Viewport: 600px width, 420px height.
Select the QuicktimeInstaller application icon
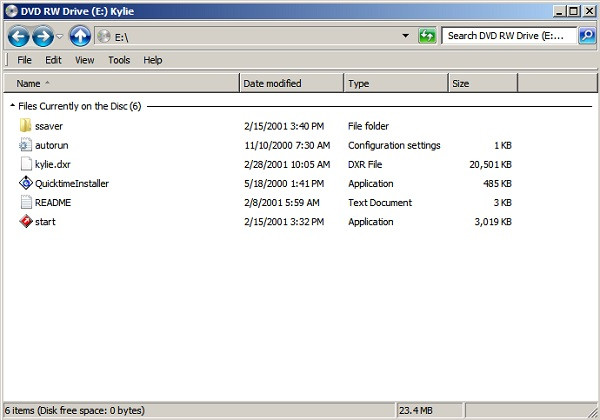[x=26, y=183]
